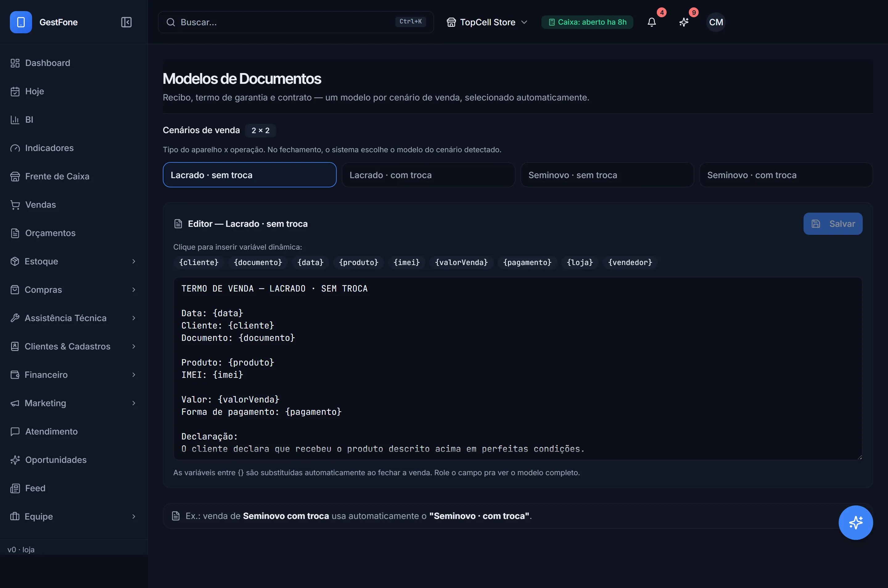This screenshot has width=888, height=588.
Task: Navigate to Atendimento section
Action: point(74,432)
